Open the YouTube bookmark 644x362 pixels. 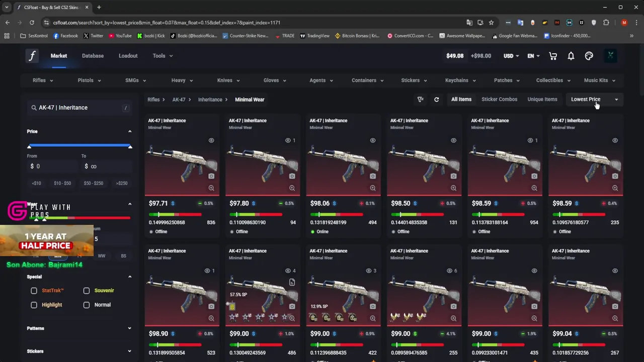point(120,36)
